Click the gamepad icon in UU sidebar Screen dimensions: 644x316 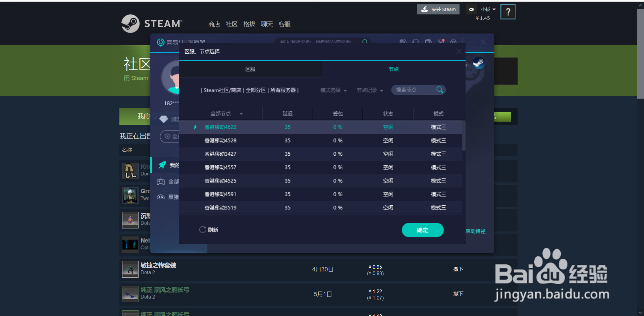(161, 181)
